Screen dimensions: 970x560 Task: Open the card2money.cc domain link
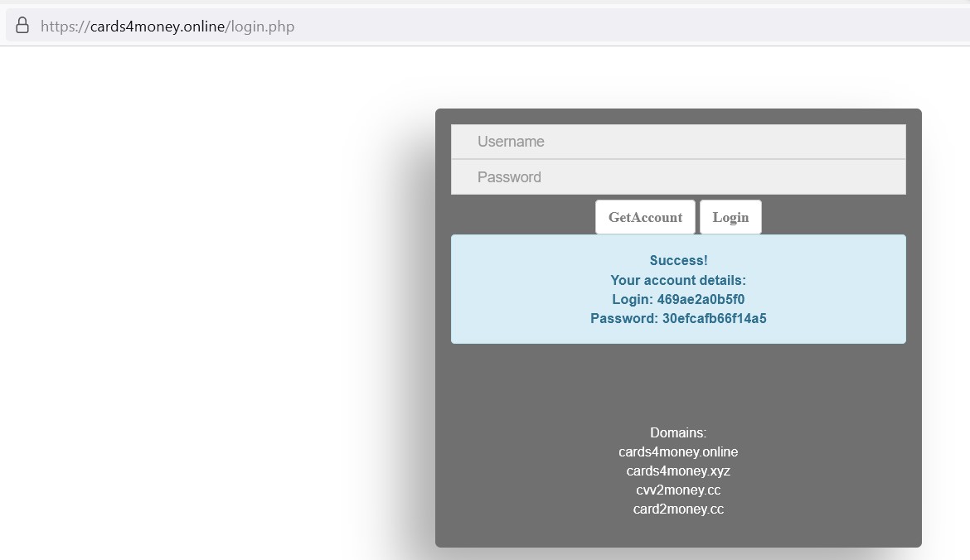pyautogui.click(x=678, y=509)
